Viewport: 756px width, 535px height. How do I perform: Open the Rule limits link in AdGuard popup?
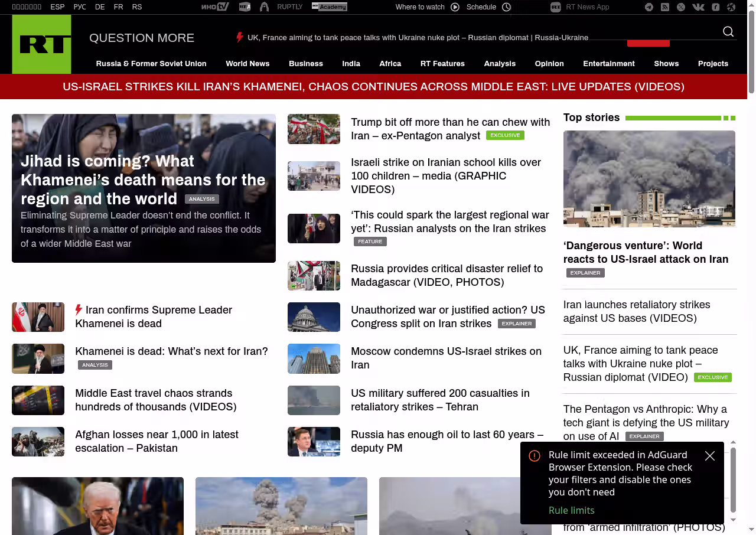pos(571,510)
